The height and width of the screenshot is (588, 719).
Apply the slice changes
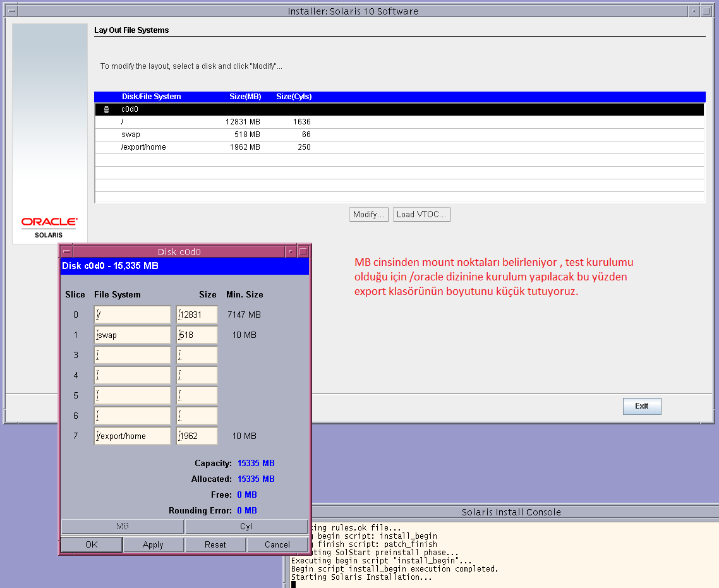(x=153, y=544)
